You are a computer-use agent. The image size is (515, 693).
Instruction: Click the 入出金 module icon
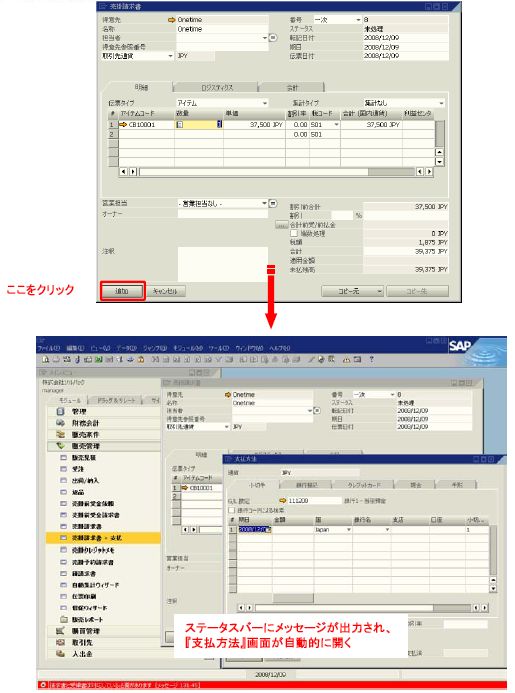click(61, 654)
